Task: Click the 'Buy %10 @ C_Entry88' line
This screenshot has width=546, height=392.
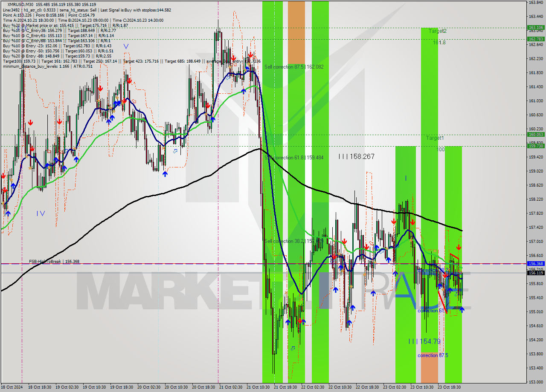Action: coord(56,40)
